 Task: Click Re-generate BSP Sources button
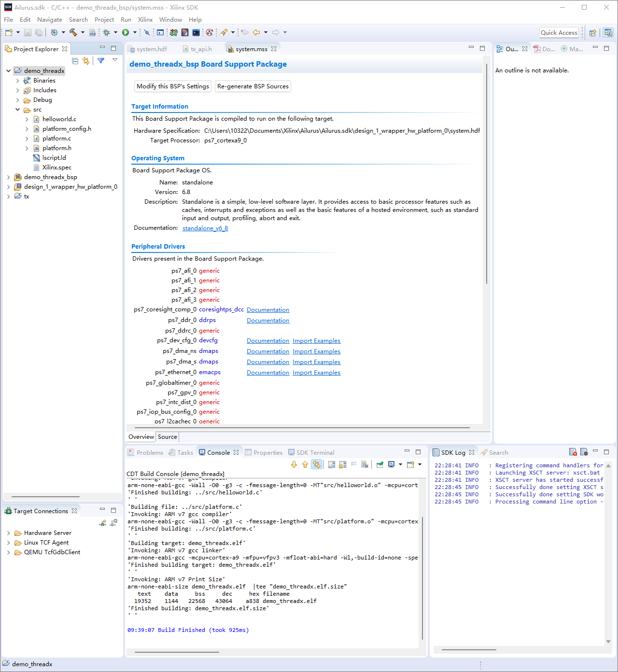253,86
